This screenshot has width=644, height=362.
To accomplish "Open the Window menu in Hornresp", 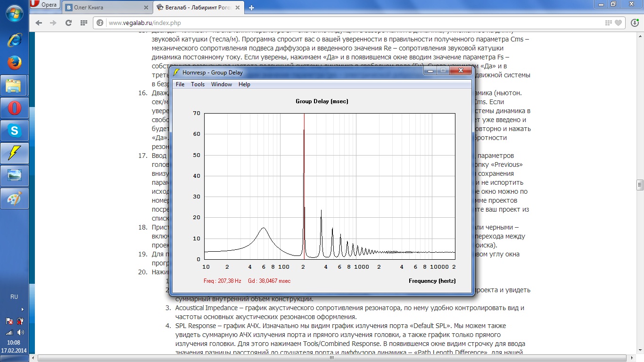I will tap(221, 84).
